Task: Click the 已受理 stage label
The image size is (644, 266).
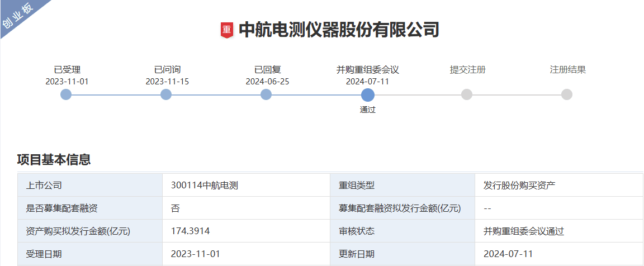Action: pyautogui.click(x=67, y=70)
